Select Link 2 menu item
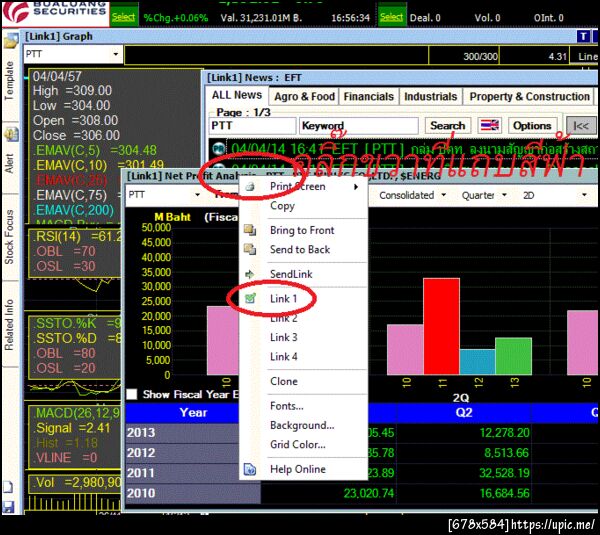The image size is (600, 535). tap(284, 318)
